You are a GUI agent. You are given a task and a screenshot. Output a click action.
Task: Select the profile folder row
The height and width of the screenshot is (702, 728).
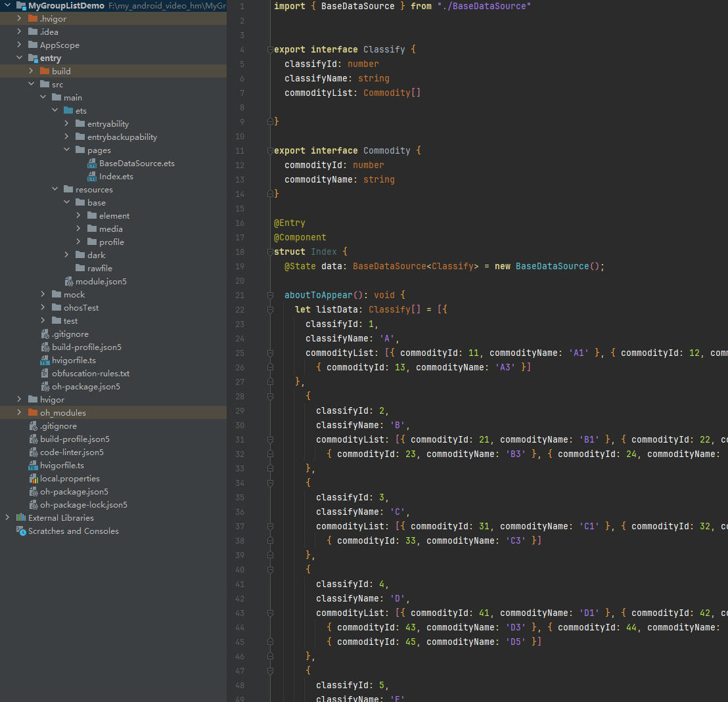click(113, 242)
